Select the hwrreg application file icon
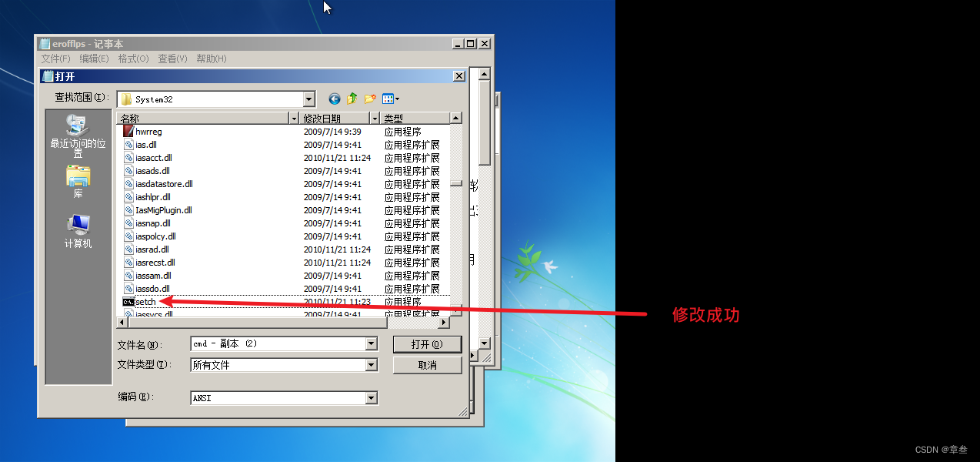980x462 pixels. coord(128,132)
